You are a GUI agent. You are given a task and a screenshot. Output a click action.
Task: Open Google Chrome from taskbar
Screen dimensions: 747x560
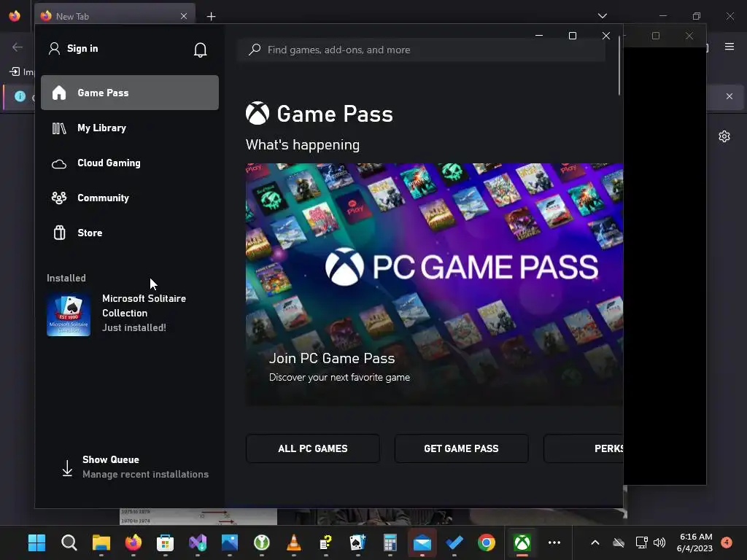(487, 542)
